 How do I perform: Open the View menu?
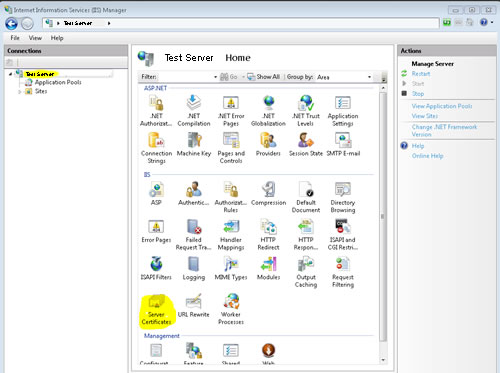(x=35, y=38)
